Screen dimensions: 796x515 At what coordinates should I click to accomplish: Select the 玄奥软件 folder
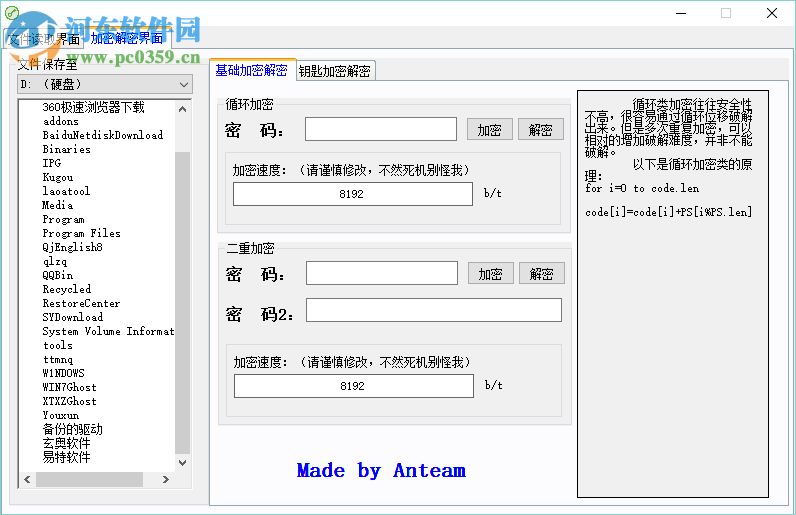pos(67,443)
